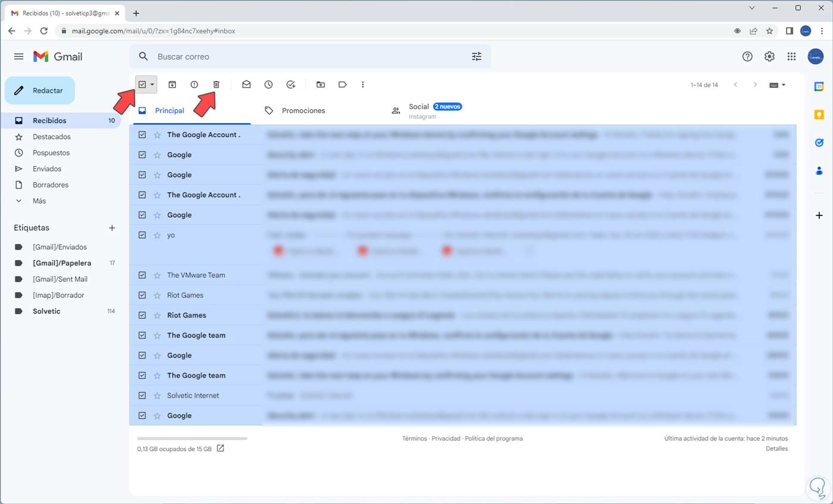
Task: Open the select options dropdown arrow
Action: click(152, 84)
